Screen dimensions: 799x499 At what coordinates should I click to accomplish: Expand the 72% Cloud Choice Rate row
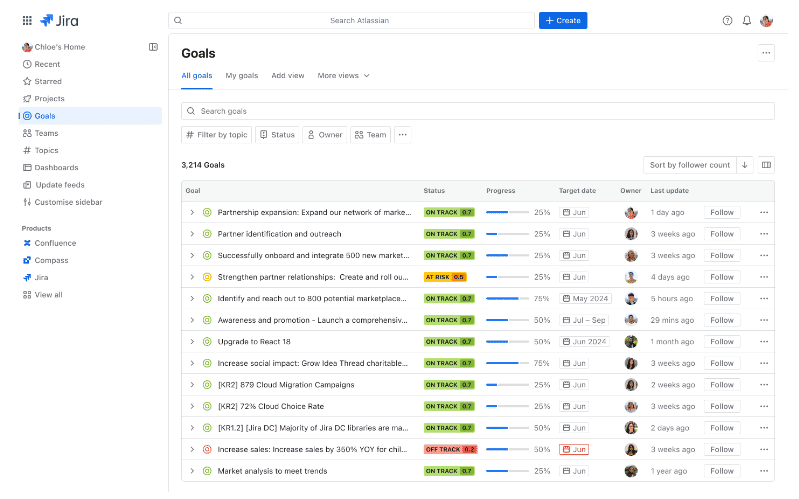tap(192, 407)
